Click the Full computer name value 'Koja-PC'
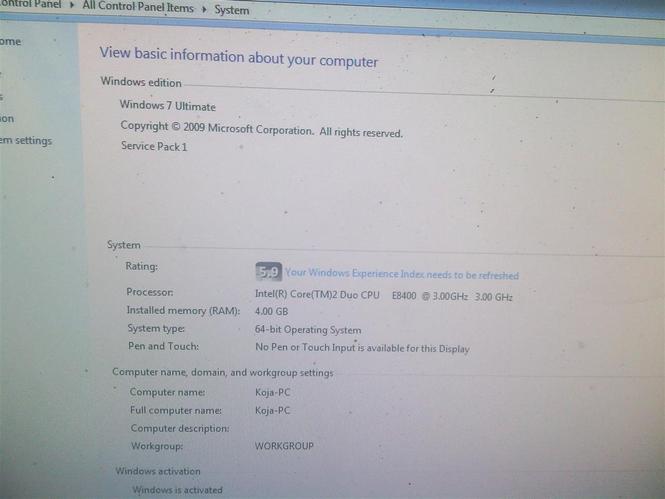The height and width of the screenshot is (499, 665). pyautogui.click(x=273, y=410)
